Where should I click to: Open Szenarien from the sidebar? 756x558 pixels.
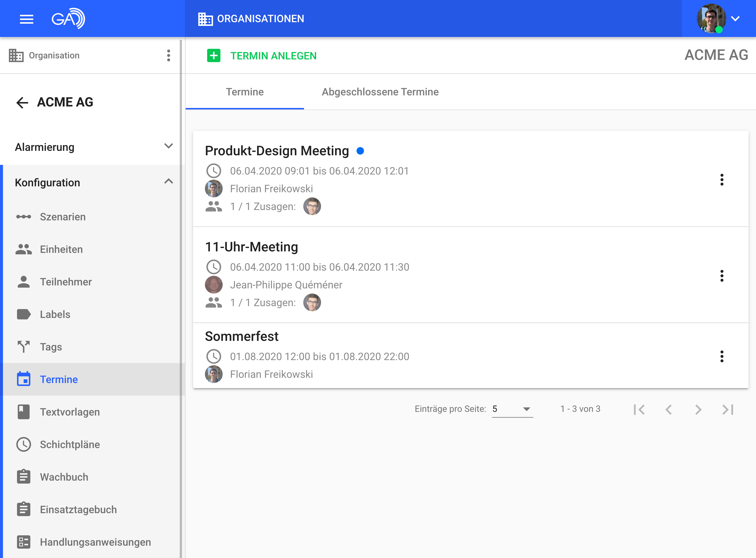coord(63,217)
